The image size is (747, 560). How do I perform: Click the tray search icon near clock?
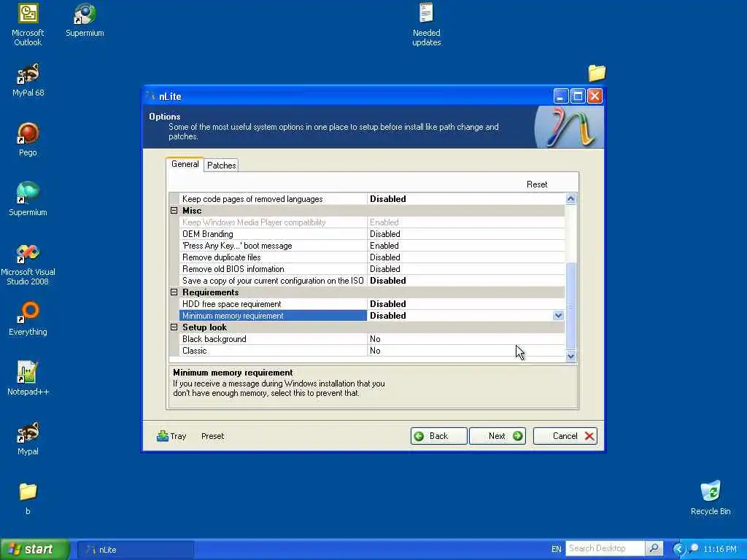coord(694,548)
